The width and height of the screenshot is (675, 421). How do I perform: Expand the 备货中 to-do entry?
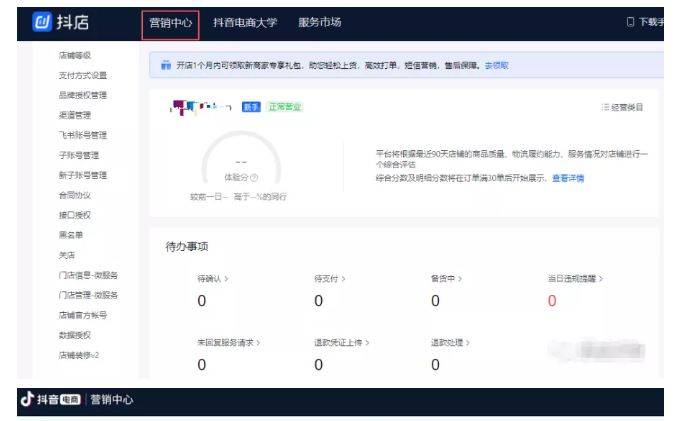(x=446, y=279)
